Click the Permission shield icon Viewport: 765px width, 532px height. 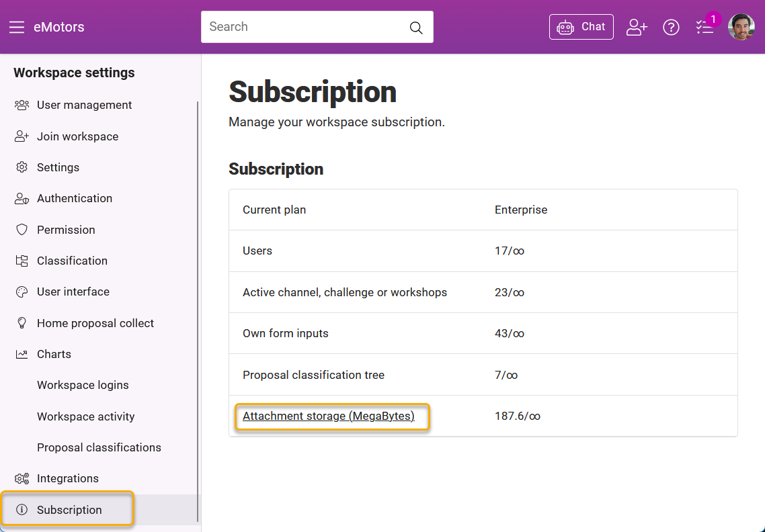[x=22, y=230]
